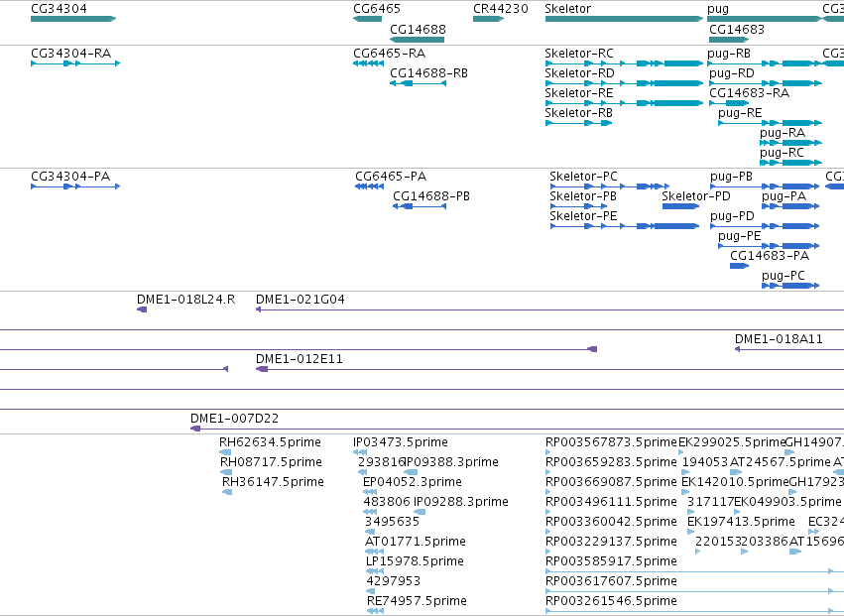Select the Skeletor-PD protein bar
Viewport: 844px width, 616px height.
[x=681, y=206]
